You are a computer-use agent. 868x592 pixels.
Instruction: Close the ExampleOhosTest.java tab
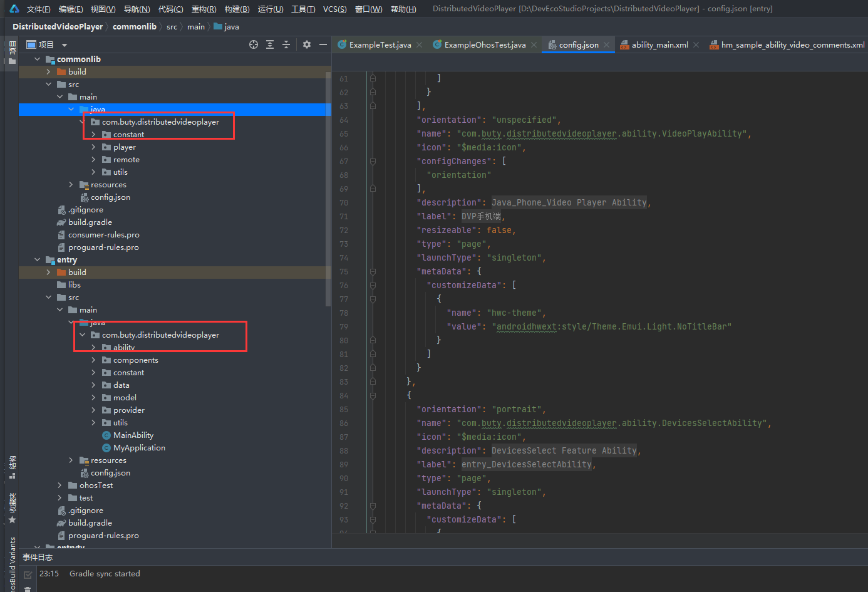(534, 45)
